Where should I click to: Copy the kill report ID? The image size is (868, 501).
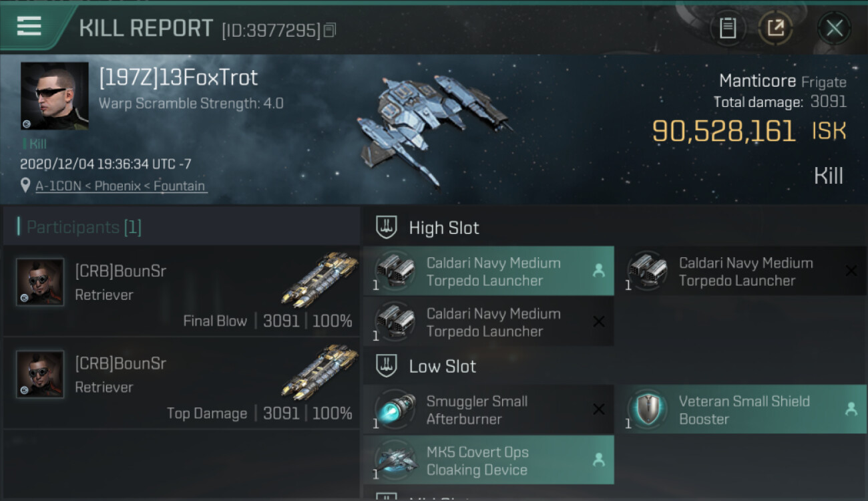(330, 30)
